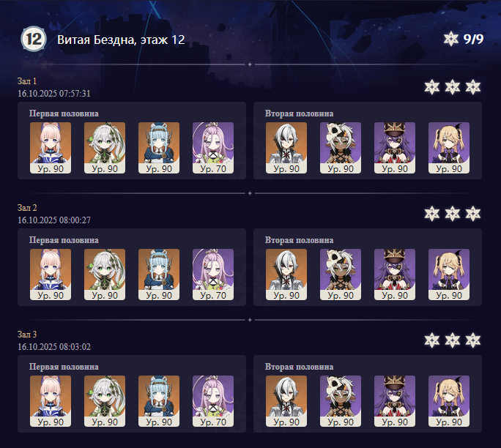Select pink-haired character in Зал 1 first half
501x448 pixels.
51,148
